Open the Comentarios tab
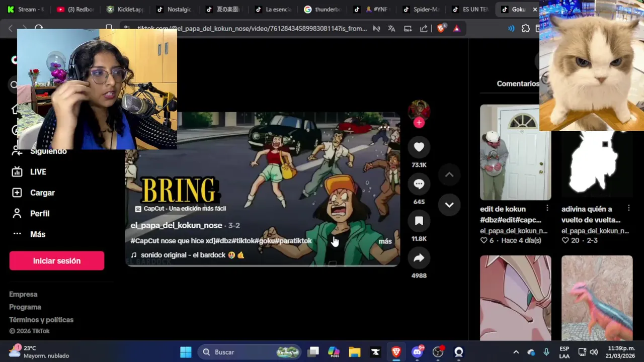Viewport: 644px width, 362px height. (x=518, y=83)
